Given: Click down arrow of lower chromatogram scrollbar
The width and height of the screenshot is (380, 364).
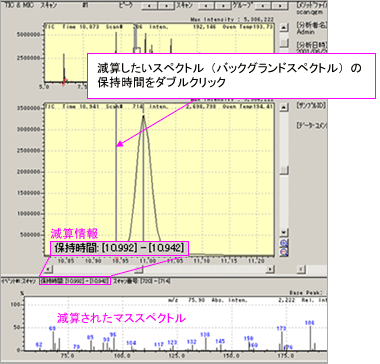Looking at the screenshot, I should pos(284,232).
